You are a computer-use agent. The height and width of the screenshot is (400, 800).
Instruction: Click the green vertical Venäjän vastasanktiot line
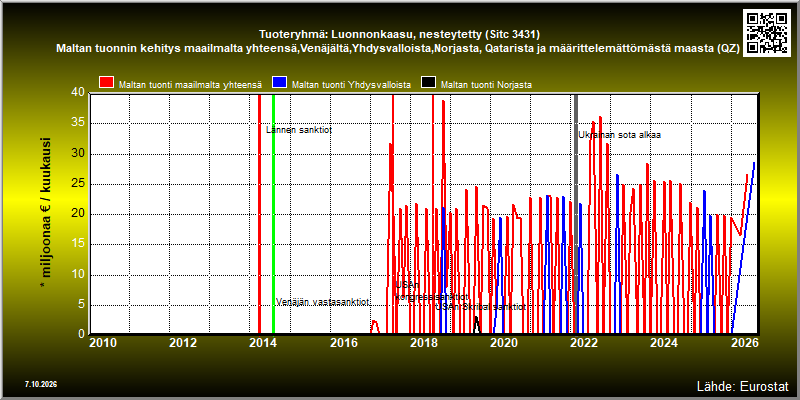click(x=273, y=214)
